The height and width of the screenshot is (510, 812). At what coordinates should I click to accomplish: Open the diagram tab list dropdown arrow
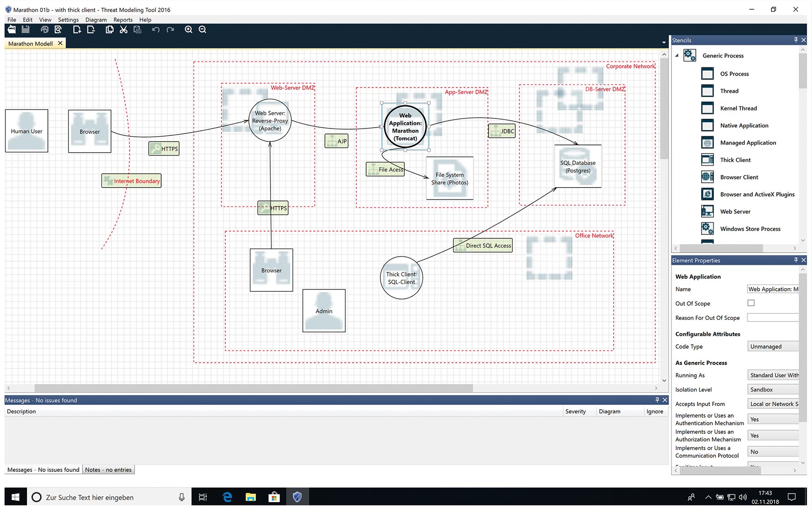coord(664,42)
